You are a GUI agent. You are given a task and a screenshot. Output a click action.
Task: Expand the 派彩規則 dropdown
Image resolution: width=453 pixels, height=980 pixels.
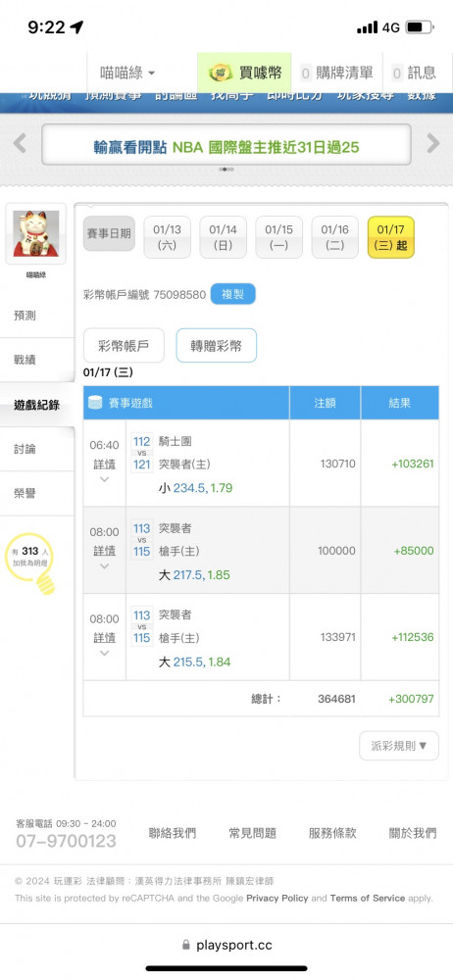pos(399,746)
